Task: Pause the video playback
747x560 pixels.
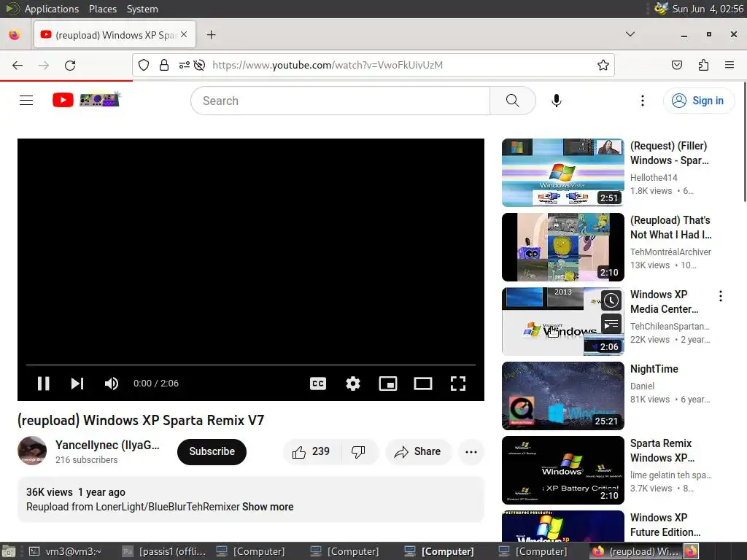Action: click(x=43, y=384)
